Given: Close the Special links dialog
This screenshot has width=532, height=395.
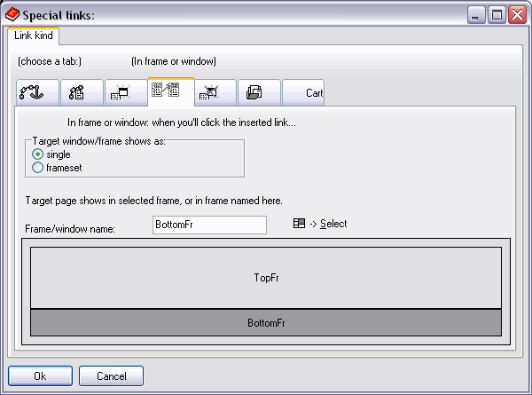Looking at the screenshot, I should tap(516, 14).
